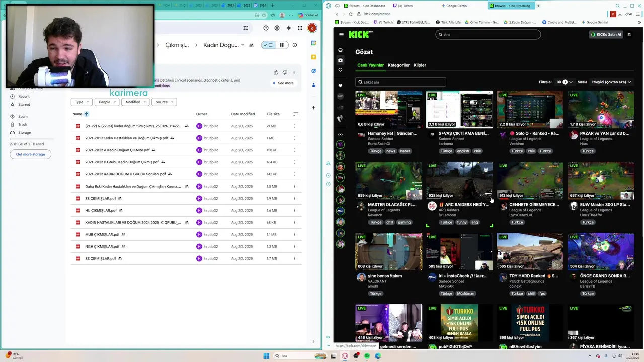Open Trash in the Drive sidebar
This screenshot has height=362, width=644.
tap(23, 124)
